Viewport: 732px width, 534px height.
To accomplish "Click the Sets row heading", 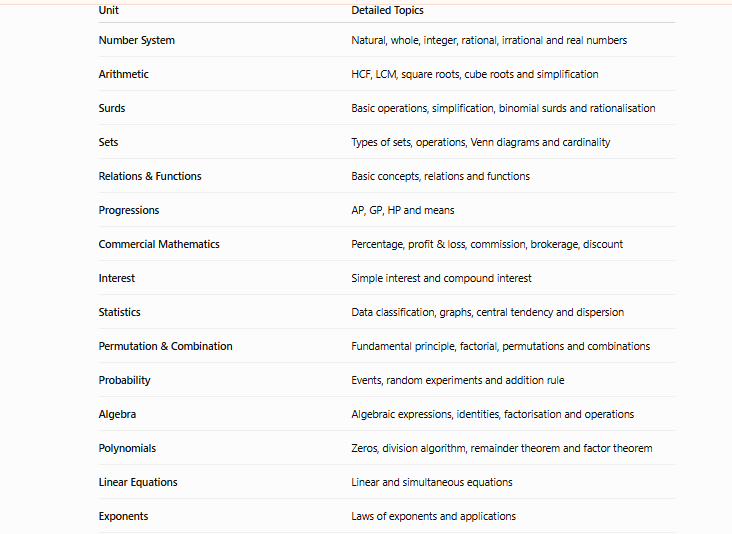I will [108, 142].
